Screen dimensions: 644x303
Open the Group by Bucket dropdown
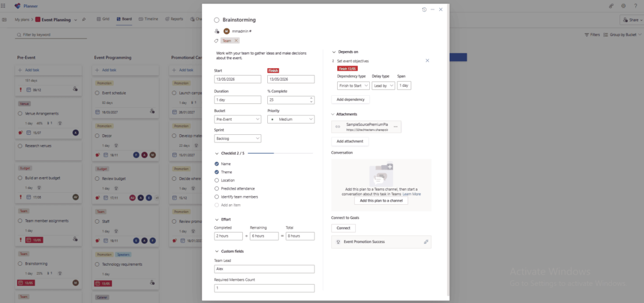tap(622, 35)
